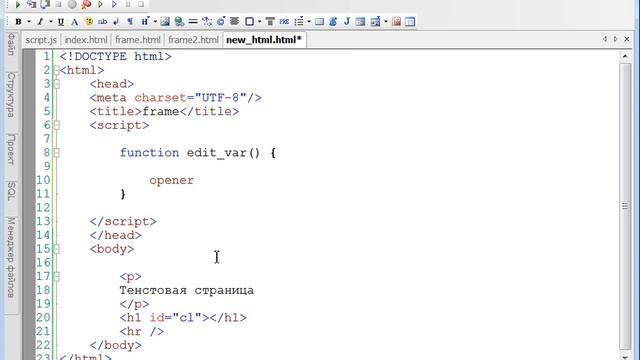The height and width of the screenshot is (360, 640).
Task: Insert a paragraph with the pilcrow icon
Action: 130,22
